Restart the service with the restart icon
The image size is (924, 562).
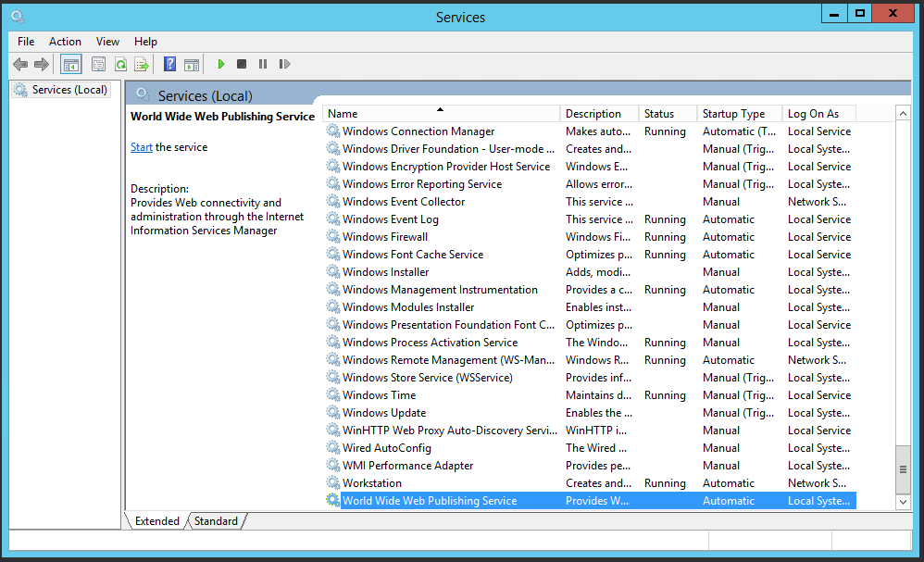[284, 64]
